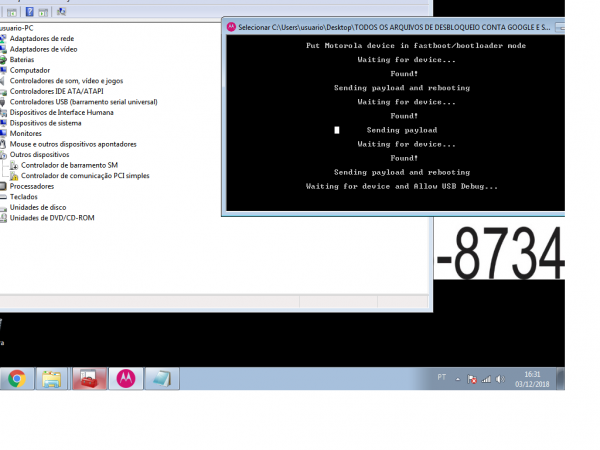Click 'Waiting for device and Allow USB Debug...' line
The width and height of the screenshot is (600, 450).
click(x=402, y=186)
